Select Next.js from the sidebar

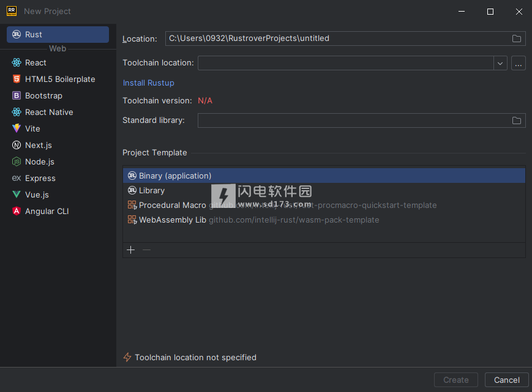click(x=58, y=146)
